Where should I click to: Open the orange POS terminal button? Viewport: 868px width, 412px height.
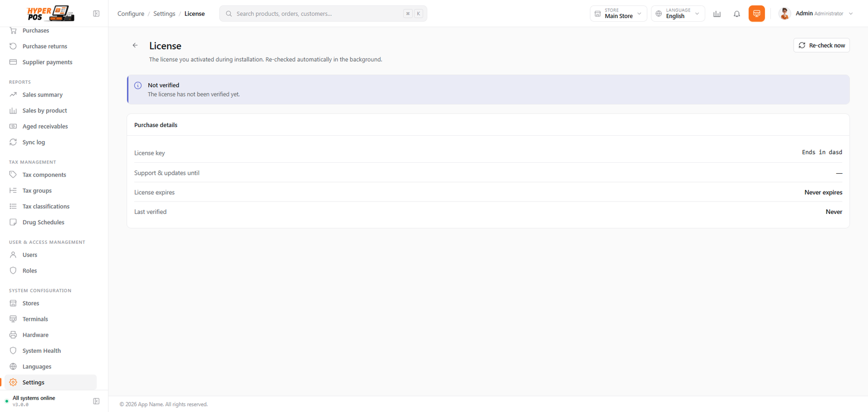pyautogui.click(x=756, y=14)
